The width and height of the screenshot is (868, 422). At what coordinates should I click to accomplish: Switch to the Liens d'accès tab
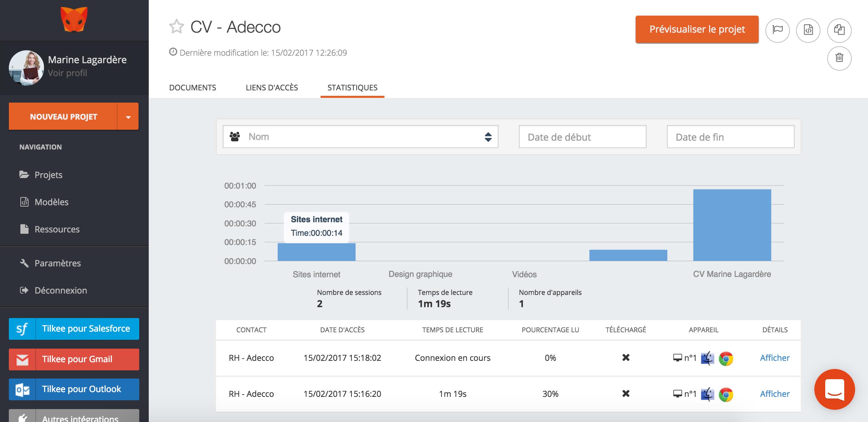coord(272,88)
